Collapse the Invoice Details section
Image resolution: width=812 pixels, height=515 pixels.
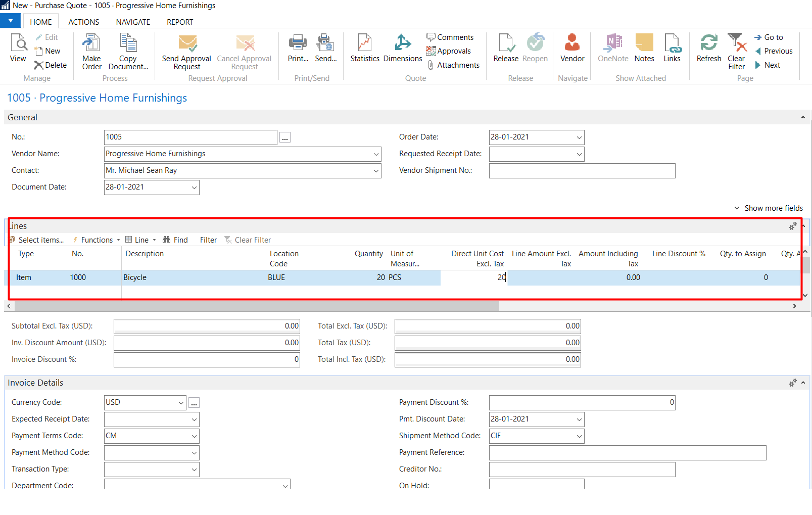[x=803, y=383]
